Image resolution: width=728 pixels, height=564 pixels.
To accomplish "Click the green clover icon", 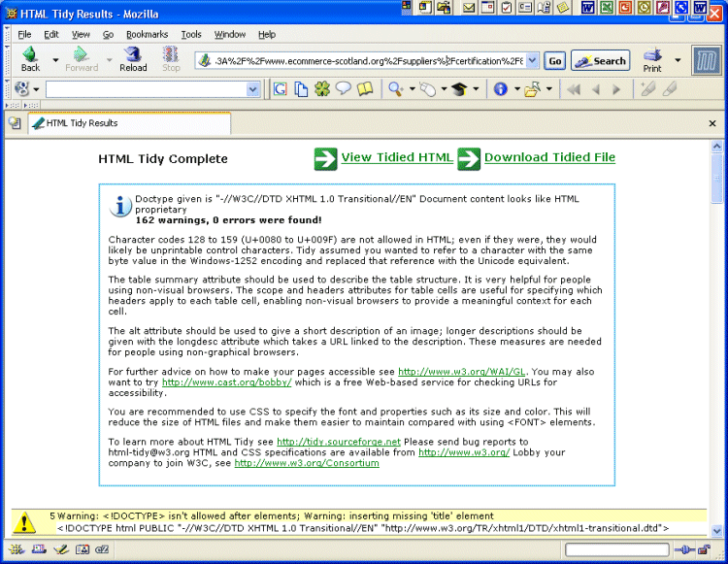I will pyautogui.click(x=322, y=88).
